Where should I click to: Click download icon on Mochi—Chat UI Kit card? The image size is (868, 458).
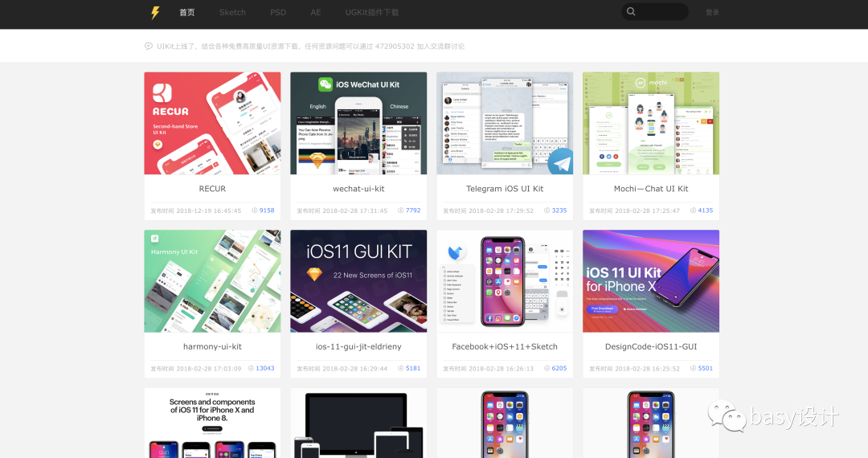click(x=693, y=211)
